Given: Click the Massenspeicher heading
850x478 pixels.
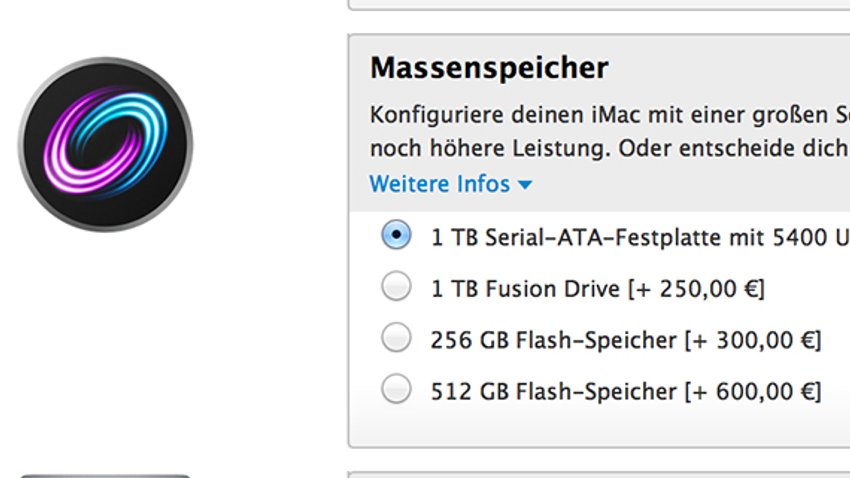Looking at the screenshot, I should click(x=489, y=68).
